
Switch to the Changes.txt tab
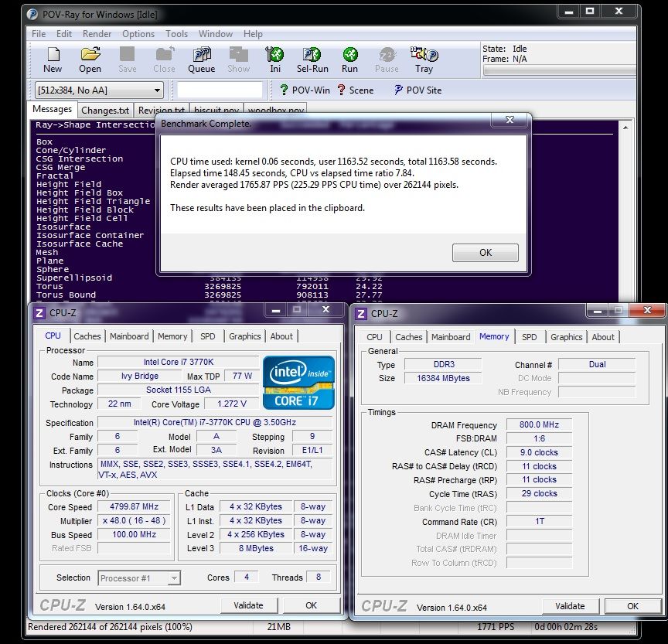(x=105, y=111)
